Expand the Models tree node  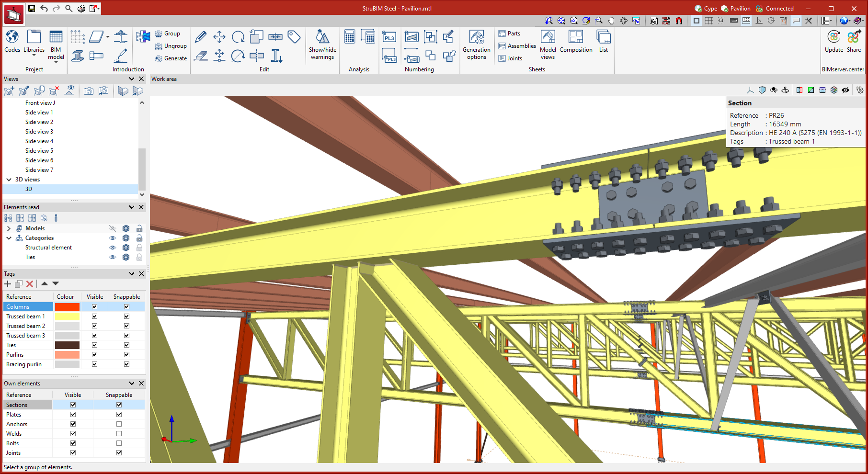9,228
